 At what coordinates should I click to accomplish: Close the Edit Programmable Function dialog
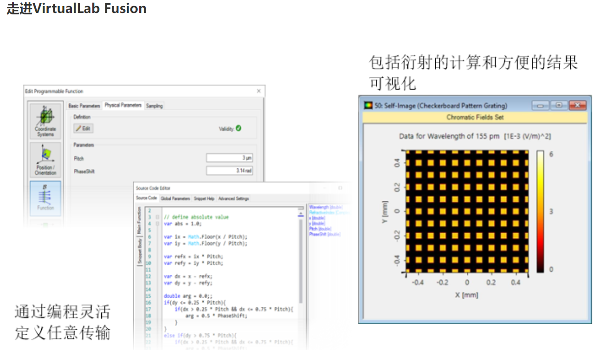click(x=258, y=91)
